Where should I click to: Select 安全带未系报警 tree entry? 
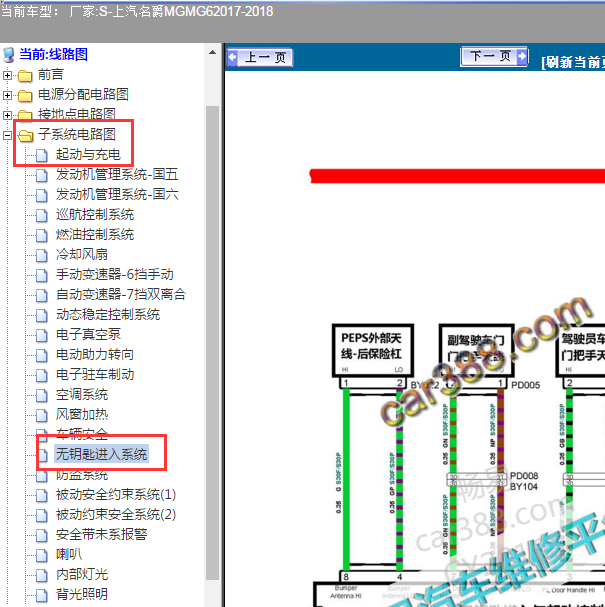pyautogui.click(x=101, y=535)
